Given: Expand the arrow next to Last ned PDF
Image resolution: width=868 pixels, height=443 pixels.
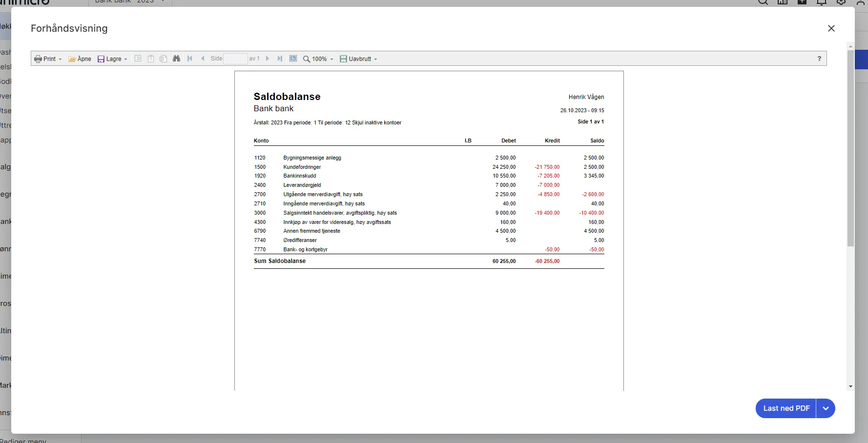Looking at the screenshot, I should (826, 408).
